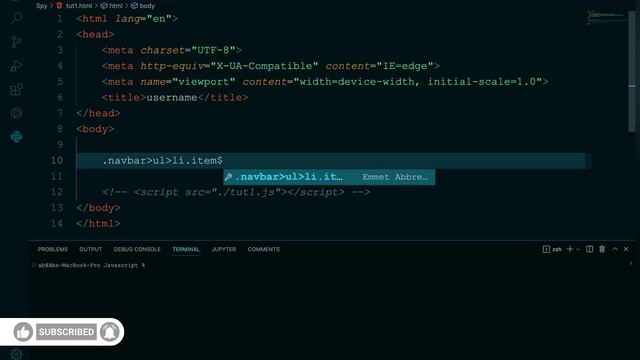Click the closing </head> tag on line 7

[x=98, y=113]
